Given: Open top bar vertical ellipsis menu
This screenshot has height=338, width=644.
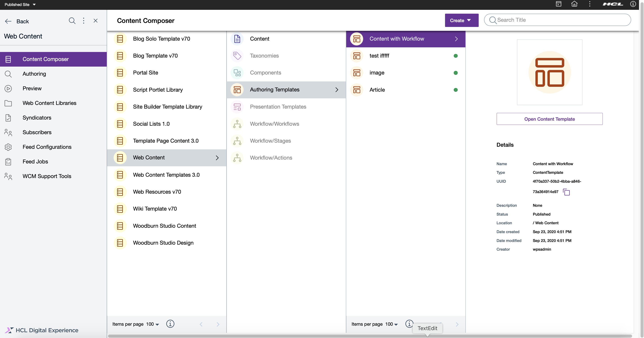Looking at the screenshot, I should [590, 4].
